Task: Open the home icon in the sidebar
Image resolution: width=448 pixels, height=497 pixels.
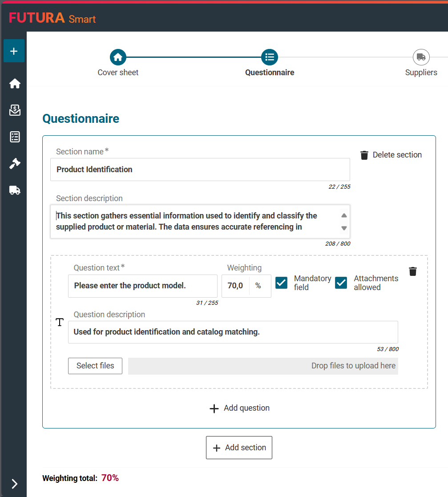Action: (x=15, y=84)
